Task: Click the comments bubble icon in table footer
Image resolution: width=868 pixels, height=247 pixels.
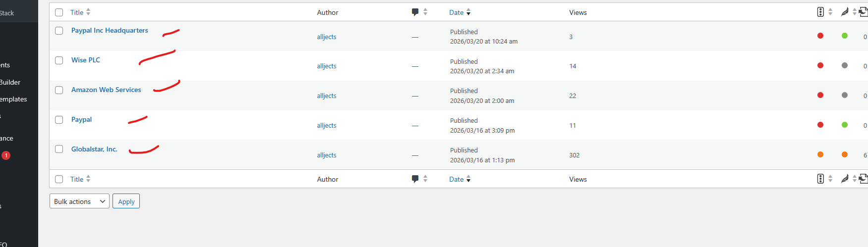Action: tap(415, 179)
